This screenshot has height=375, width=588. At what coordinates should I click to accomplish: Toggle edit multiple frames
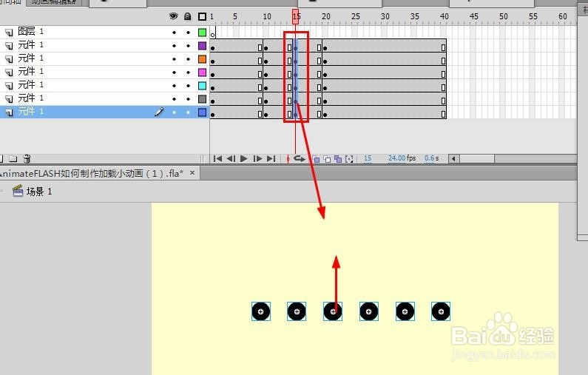point(338,159)
